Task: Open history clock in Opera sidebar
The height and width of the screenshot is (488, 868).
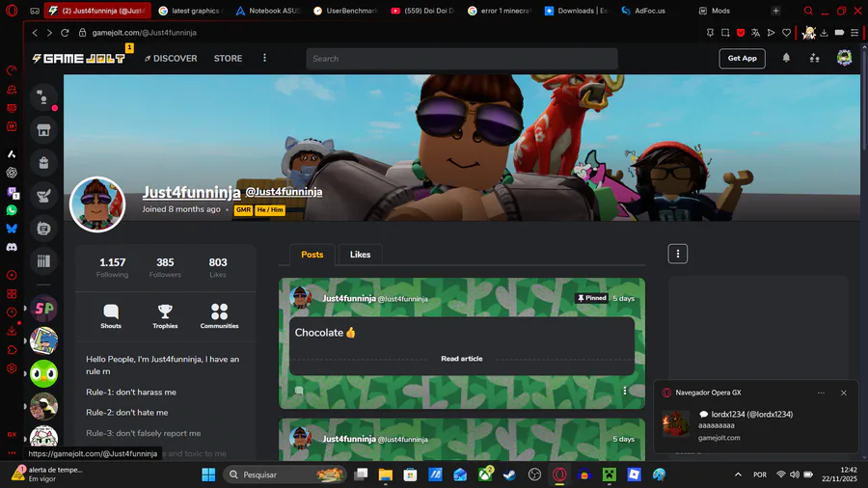Action: coord(12,312)
